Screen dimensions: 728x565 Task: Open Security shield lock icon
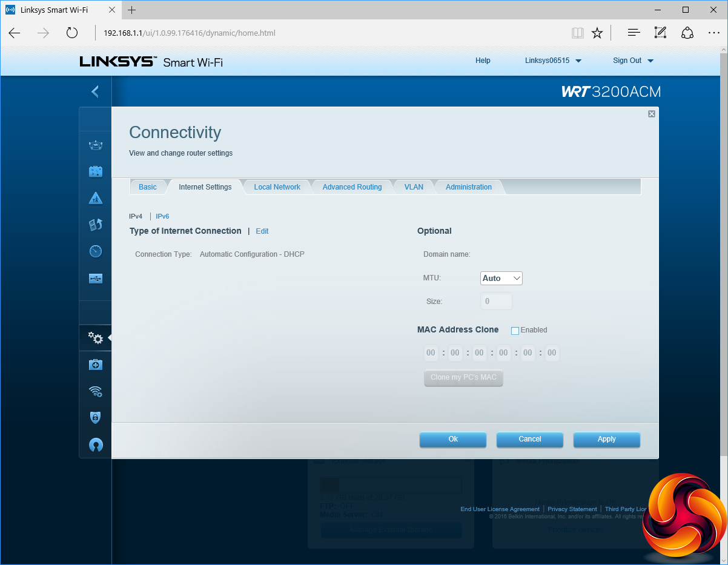pyautogui.click(x=95, y=417)
